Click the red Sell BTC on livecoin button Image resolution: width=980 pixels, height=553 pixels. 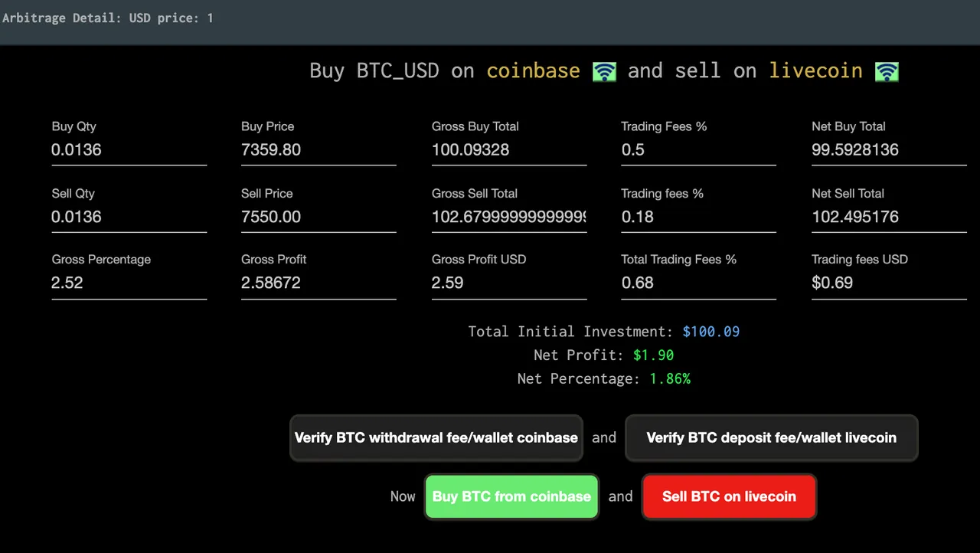coord(729,496)
